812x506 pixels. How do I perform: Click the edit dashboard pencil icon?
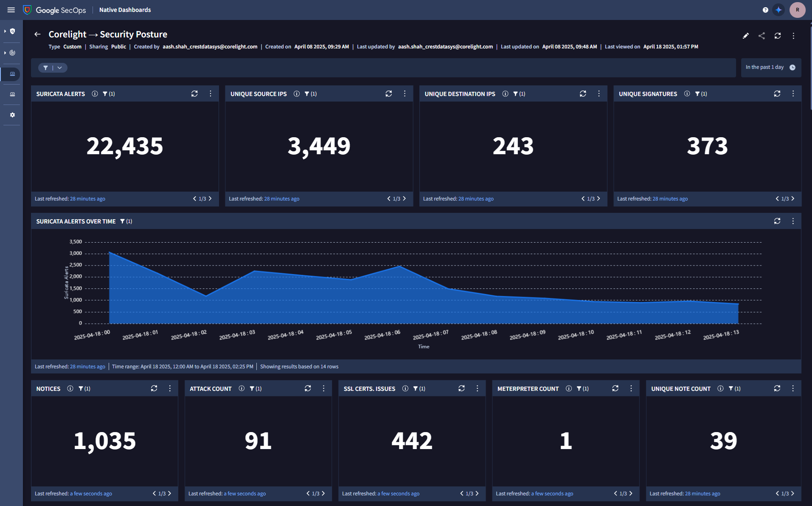[x=745, y=36]
